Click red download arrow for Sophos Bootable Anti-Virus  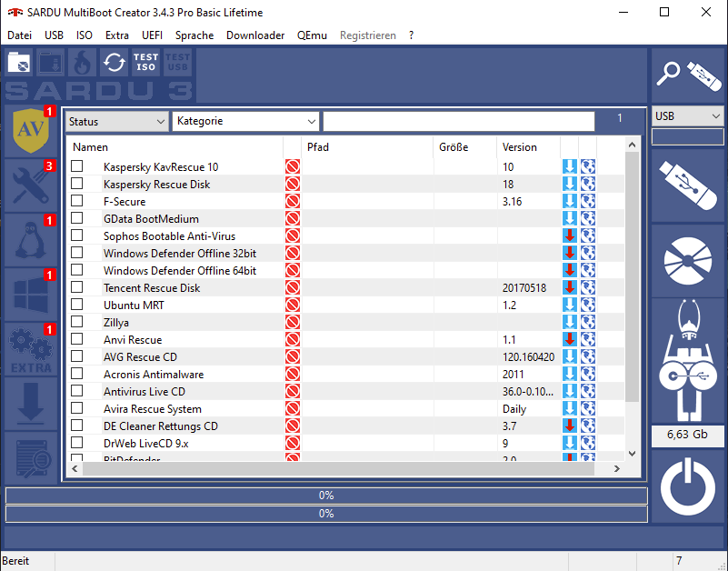569,235
